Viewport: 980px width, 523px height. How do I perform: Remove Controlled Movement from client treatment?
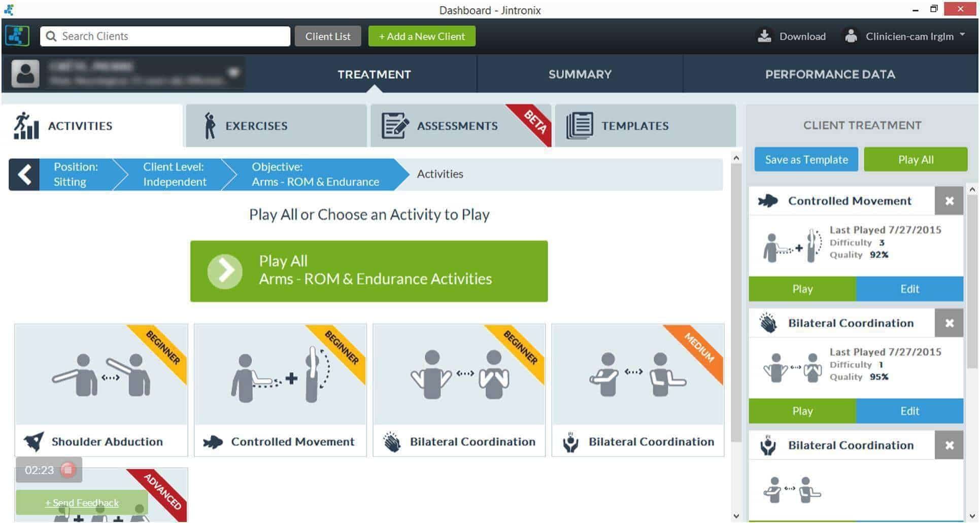[949, 201]
